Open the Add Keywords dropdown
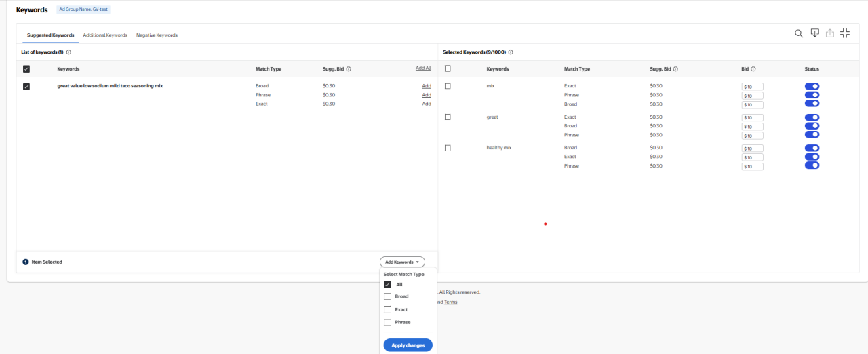 (402, 262)
